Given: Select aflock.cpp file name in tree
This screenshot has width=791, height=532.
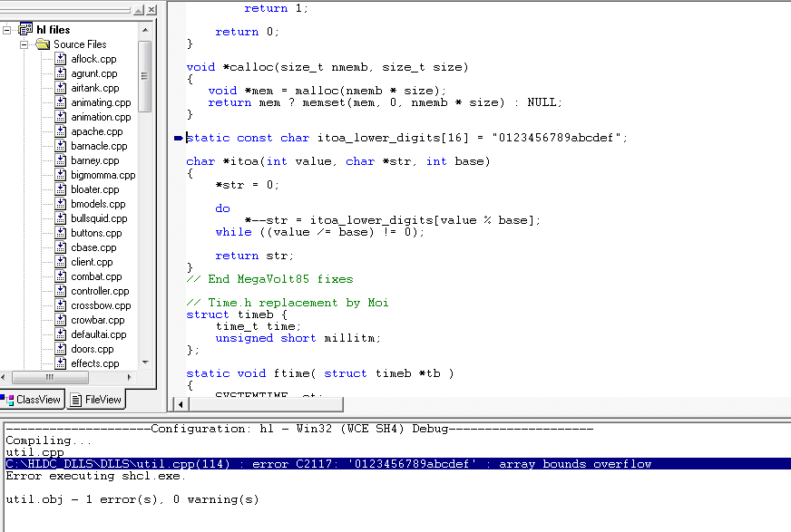Looking at the screenshot, I should click(93, 60).
